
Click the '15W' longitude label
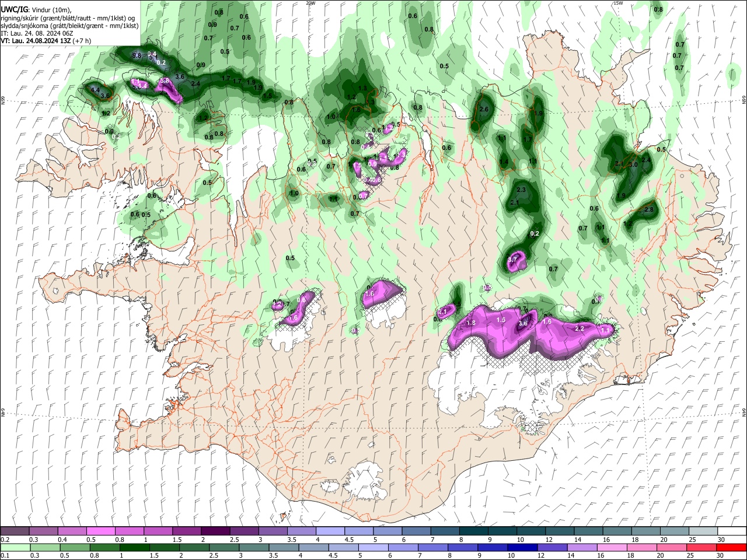click(618, 3)
